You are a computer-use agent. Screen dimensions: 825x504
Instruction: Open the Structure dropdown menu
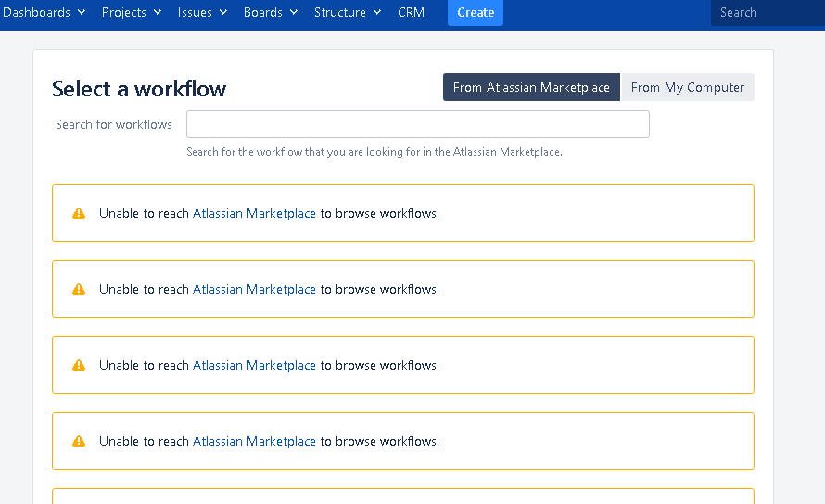tap(348, 12)
